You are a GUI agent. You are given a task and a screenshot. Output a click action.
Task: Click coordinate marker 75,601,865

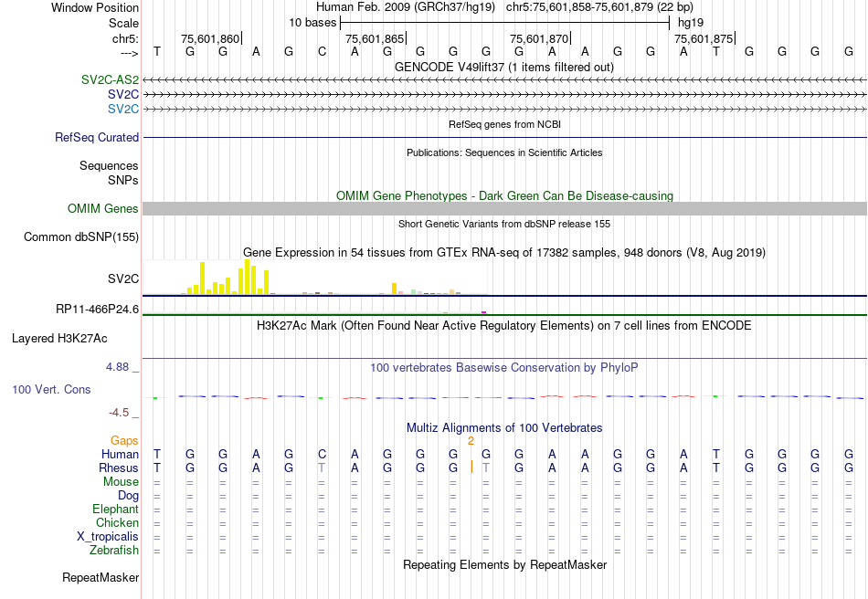(x=375, y=38)
